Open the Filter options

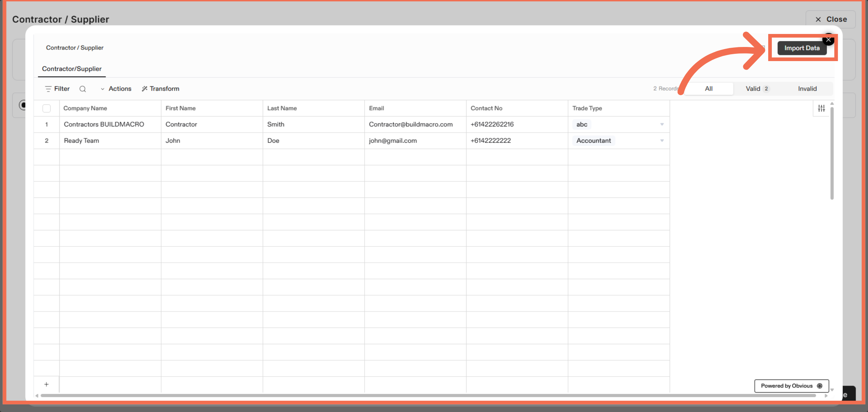57,89
